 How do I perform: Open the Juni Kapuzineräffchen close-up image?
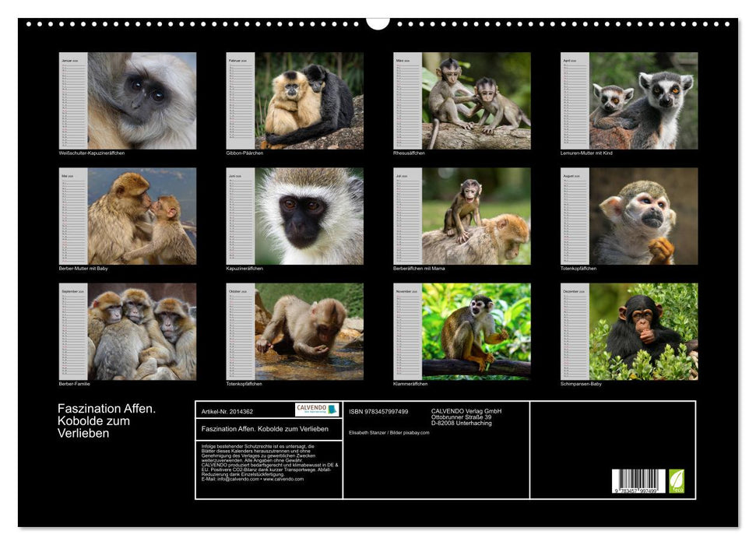point(308,216)
